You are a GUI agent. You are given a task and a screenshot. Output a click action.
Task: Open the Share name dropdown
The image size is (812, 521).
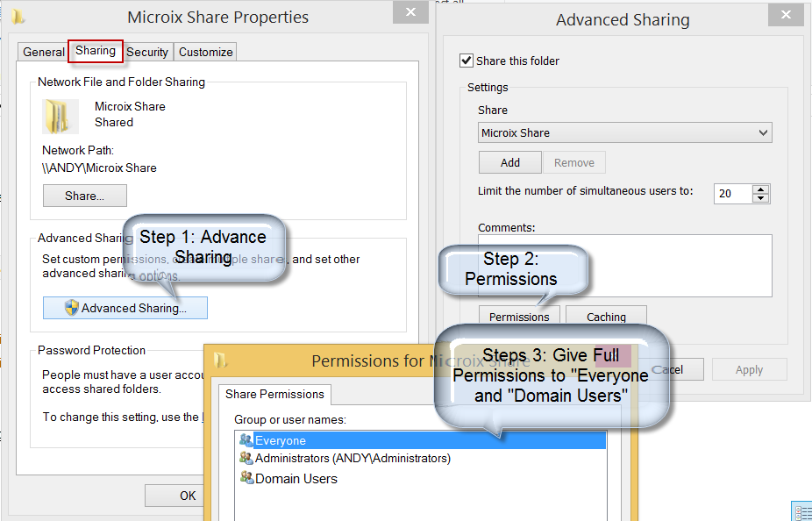(x=763, y=133)
